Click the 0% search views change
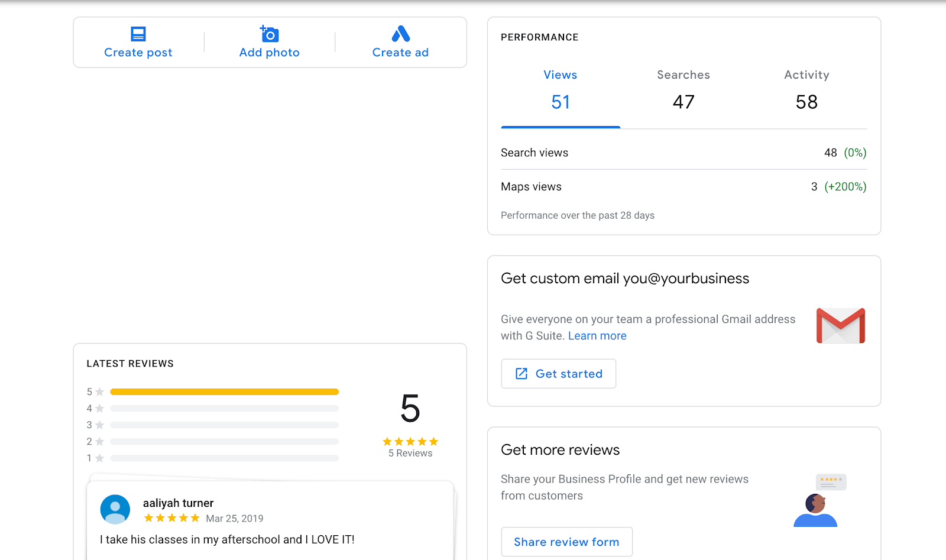 (856, 153)
